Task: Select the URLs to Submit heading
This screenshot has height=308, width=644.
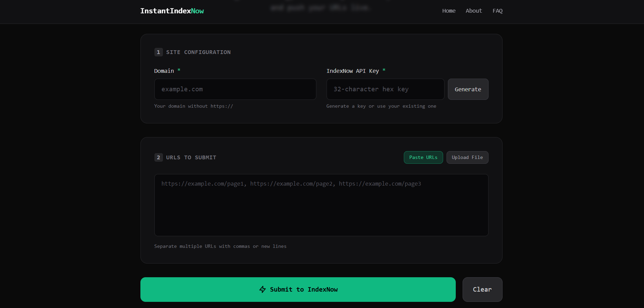Action: coord(191,158)
